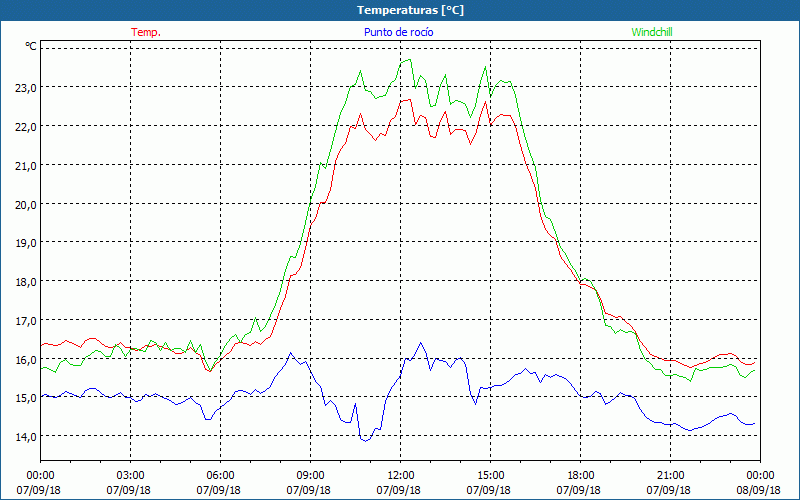The width and height of the screenshot is (800, 500).
Task: Click the °C unit label on axis
Action: 31,46
